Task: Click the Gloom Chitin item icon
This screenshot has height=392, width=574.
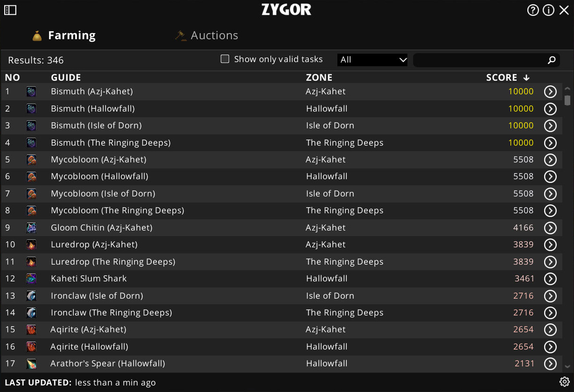Action: [x=31, y=228]
